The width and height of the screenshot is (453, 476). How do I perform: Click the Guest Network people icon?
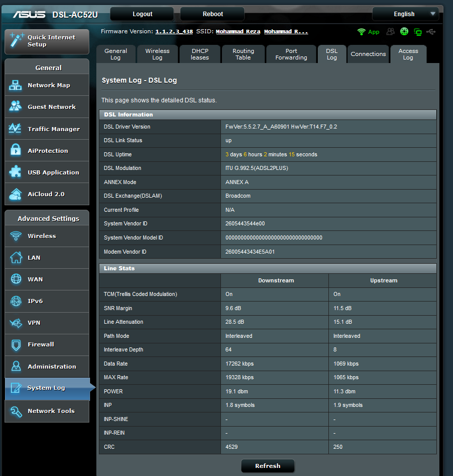click(x=16, y=106)
